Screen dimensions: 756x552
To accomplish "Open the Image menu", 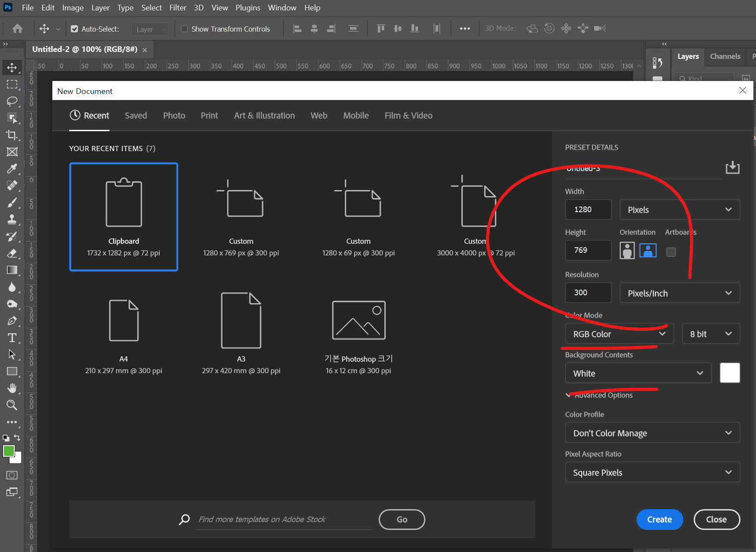I will [x=73, y=8].
